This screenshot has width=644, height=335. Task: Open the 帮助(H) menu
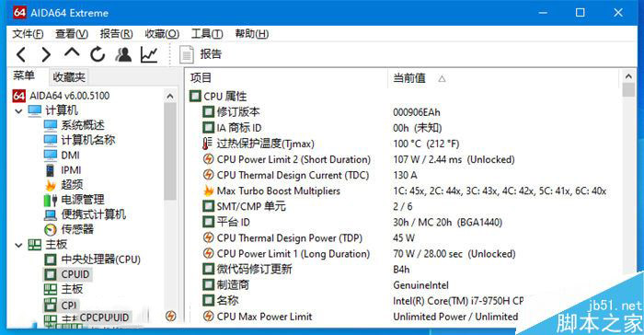(252, 34)
